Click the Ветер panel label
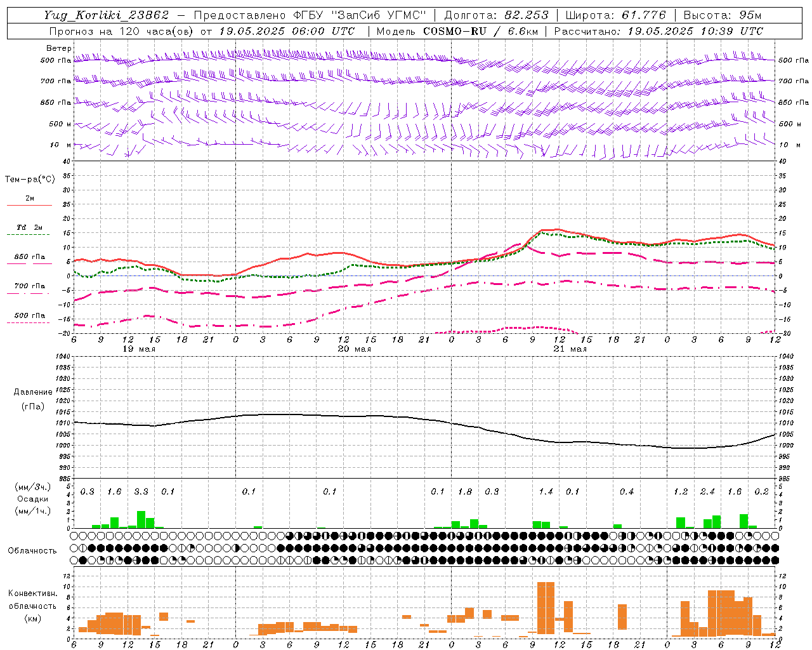The image size is (812, 650). (59, 48)
